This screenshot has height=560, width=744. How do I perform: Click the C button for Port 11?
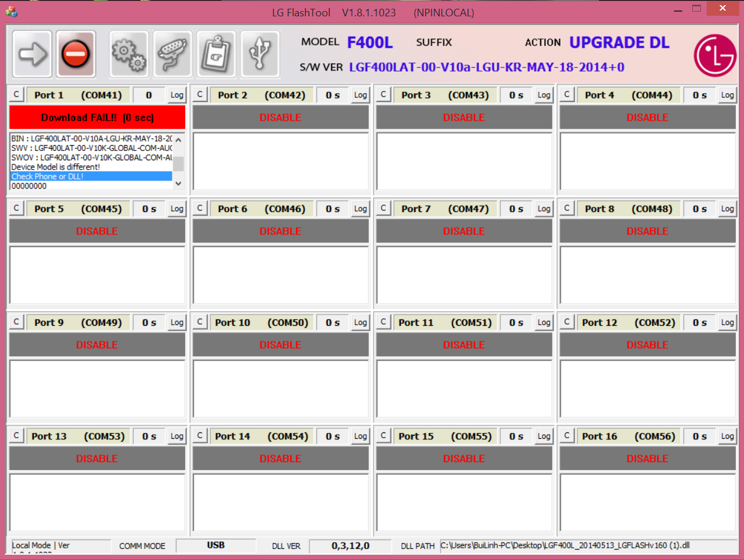click(x=383, y=322)
